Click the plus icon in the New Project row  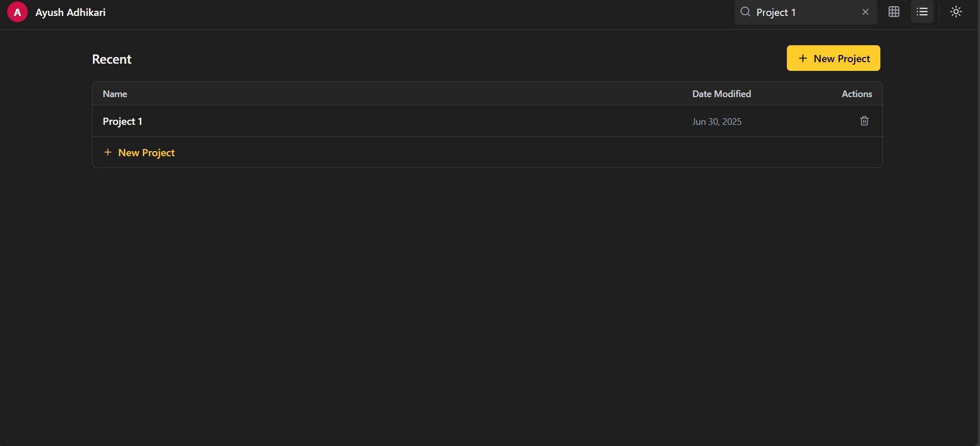[108, 152]
